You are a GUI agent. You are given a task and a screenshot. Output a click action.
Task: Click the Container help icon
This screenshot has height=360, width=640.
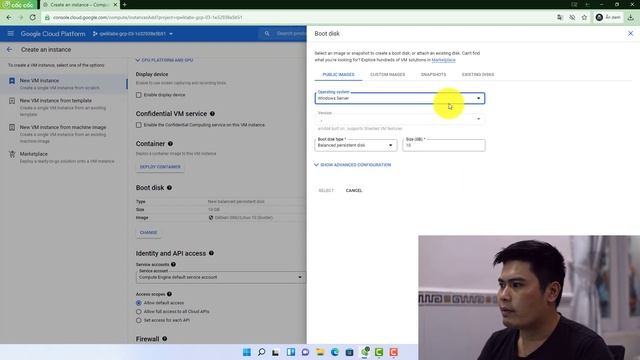pyautogui.click(x=170, y=144)
